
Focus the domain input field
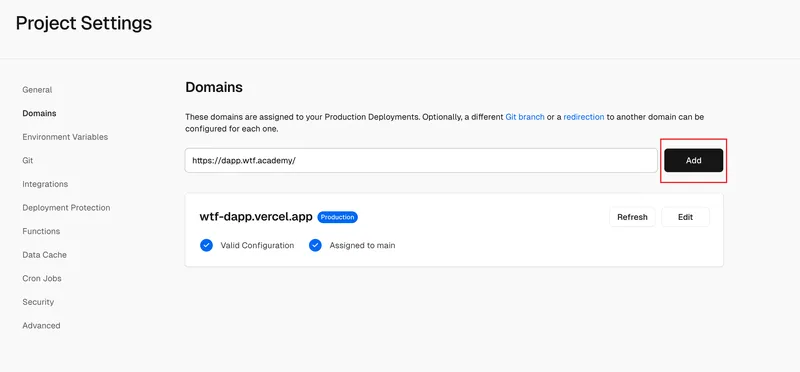tap(421, 160)
